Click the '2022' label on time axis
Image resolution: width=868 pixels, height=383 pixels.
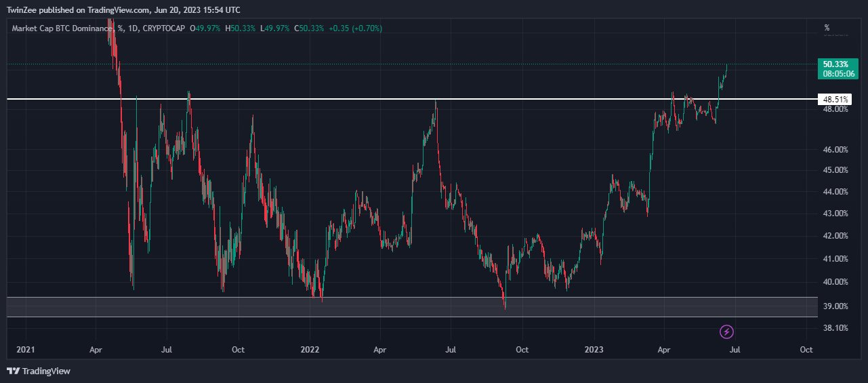(x=310, y=350)
